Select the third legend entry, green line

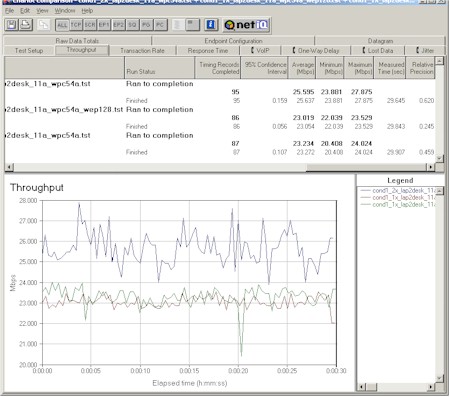point(398,204)
